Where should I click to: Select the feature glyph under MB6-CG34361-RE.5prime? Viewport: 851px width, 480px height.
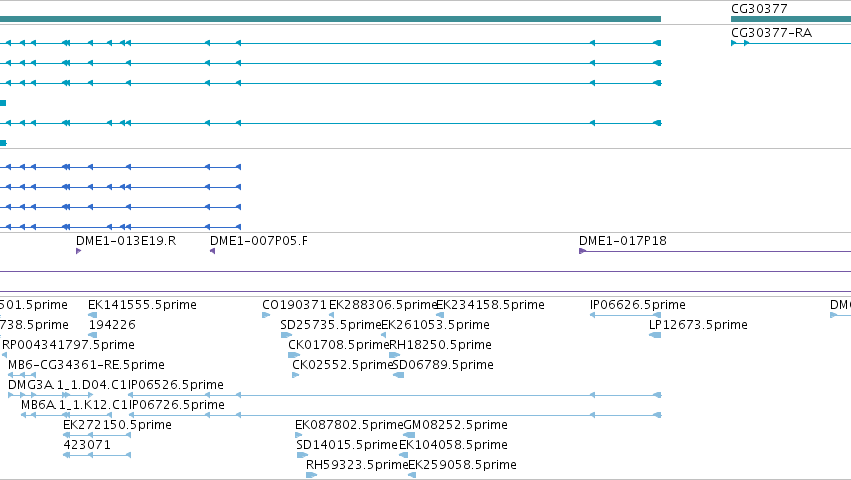(x=22, y=375)
